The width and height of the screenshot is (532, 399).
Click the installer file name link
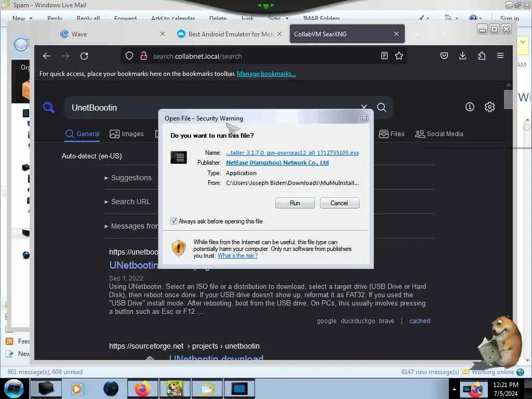[x=292, y=153]
